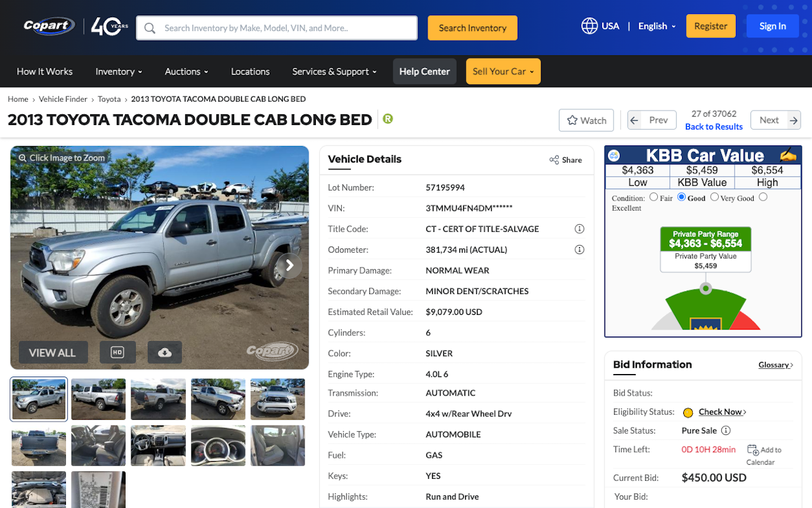Viewport: 812px width, 508px height.
Task: Select fifth thumbnail, front truck view
Action: coord(278,399)
